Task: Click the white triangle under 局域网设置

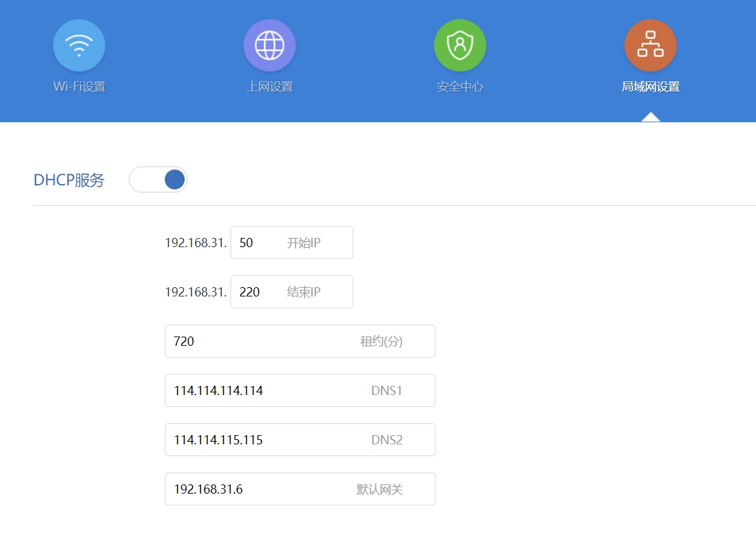Action: point(650,118)
